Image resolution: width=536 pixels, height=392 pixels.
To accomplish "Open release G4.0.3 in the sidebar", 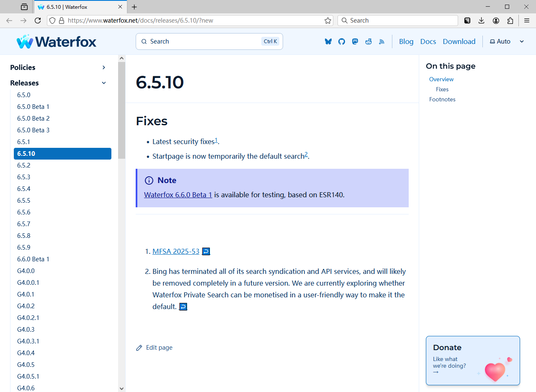I will click(62, 330).
